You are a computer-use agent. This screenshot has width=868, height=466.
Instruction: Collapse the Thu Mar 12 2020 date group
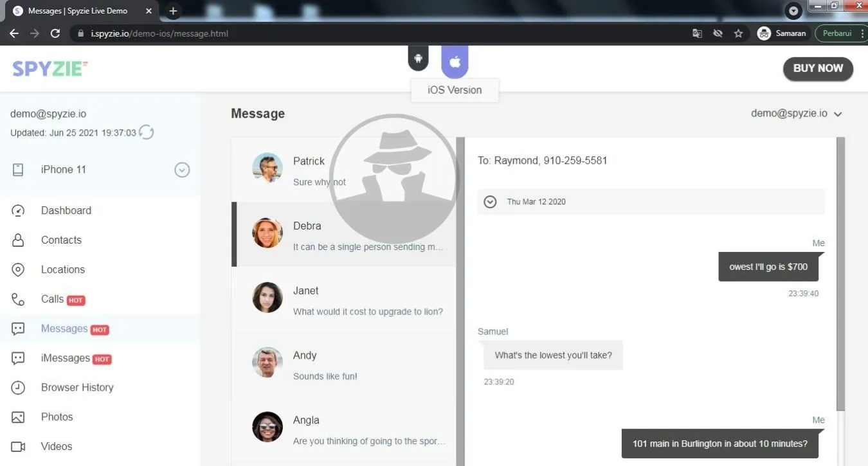[x=490, y=202]
